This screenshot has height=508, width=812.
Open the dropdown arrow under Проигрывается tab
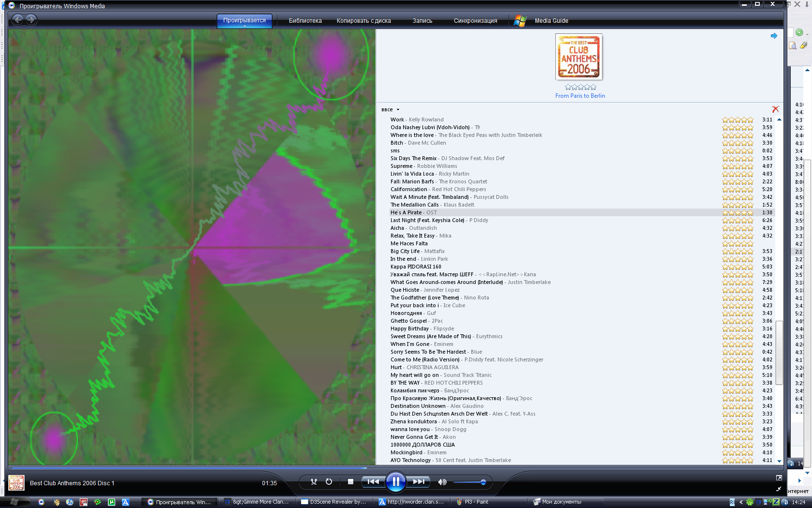[x=245, y=26]
